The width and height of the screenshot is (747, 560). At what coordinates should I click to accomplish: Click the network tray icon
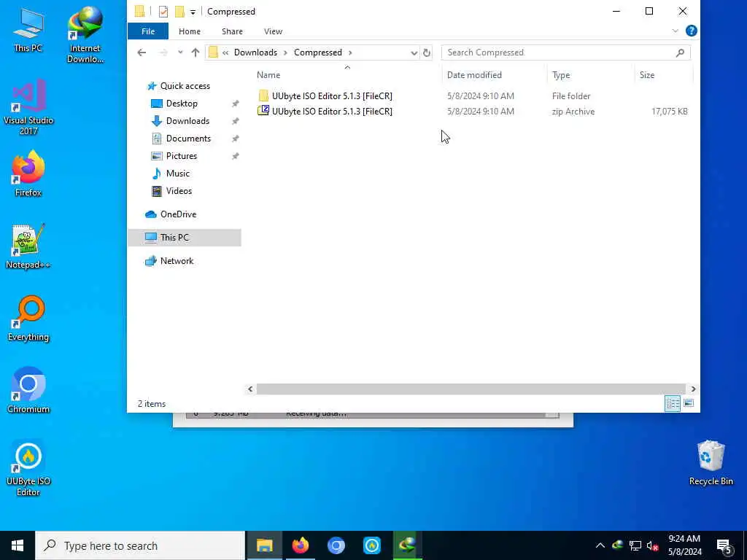(635, 545)
